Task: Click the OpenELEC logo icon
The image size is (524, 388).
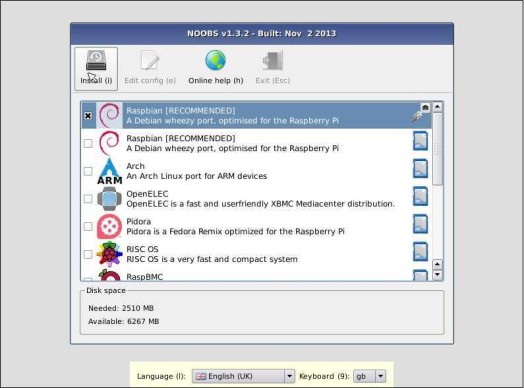Action: 110,199
